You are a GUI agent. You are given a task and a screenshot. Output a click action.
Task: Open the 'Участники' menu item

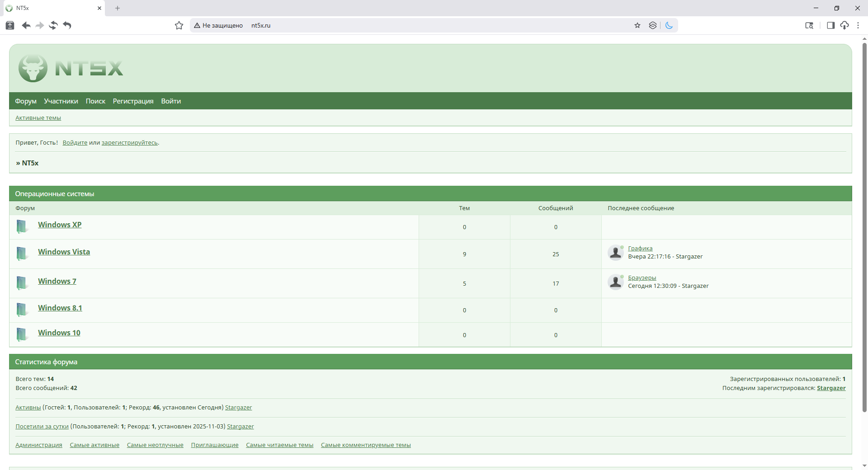click(61, 101)
